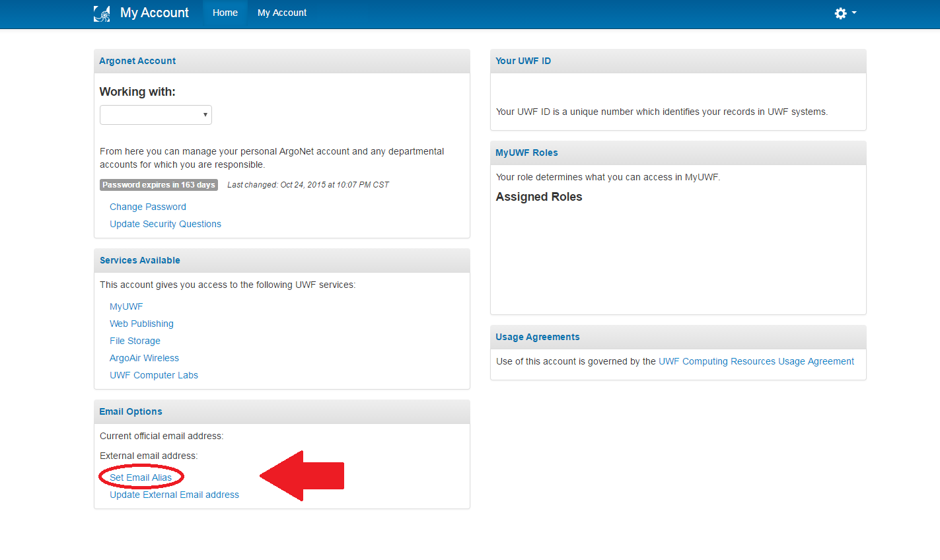The width and height of the screenshot is (940, 560).
Task: Click the Assigned Roles heading
Action: [x=539, y=197]
